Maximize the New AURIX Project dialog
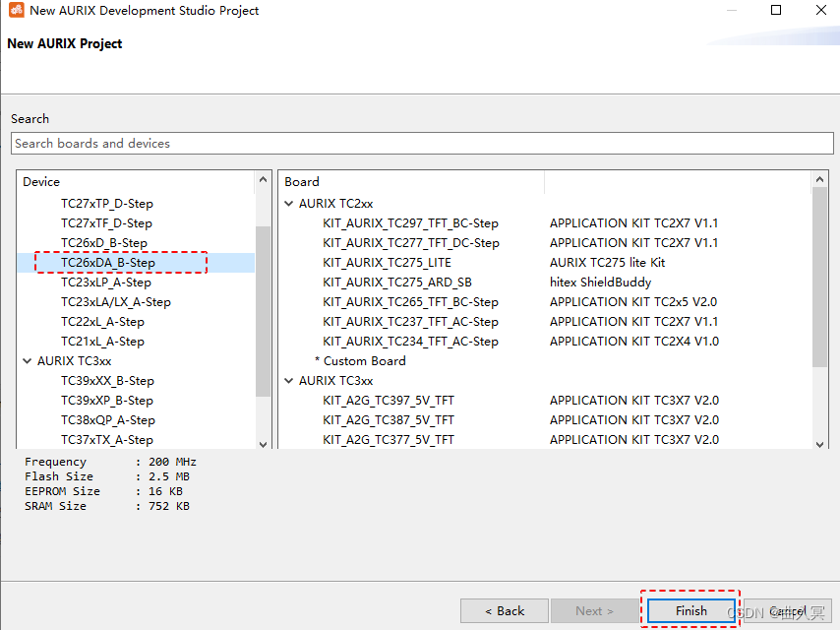The height and width of the screenshot is (630, 840). click(776, 10)
